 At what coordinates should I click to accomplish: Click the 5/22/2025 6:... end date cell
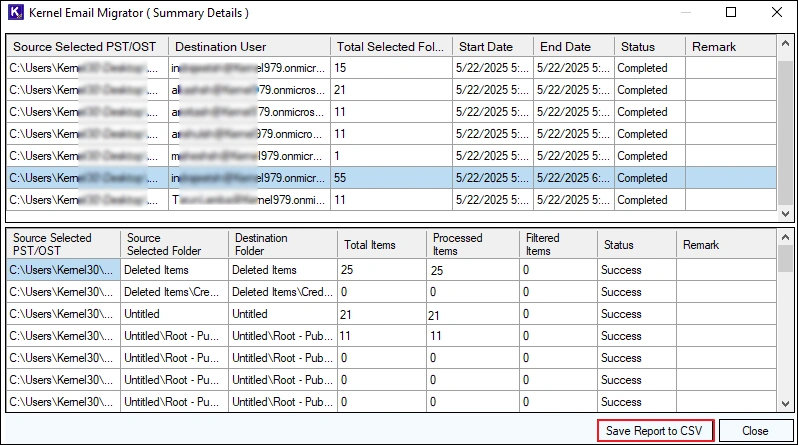click(573, 178)
